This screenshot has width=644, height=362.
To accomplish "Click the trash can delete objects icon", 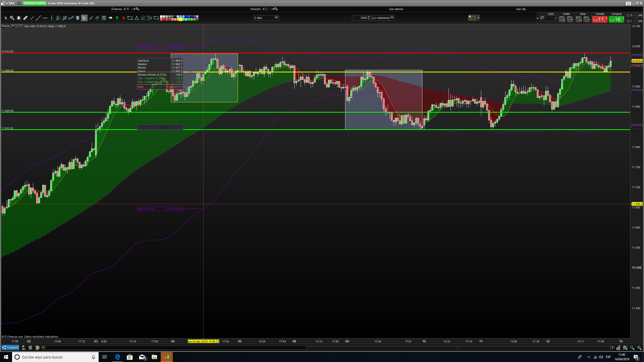I will click(x=78, y=18).
